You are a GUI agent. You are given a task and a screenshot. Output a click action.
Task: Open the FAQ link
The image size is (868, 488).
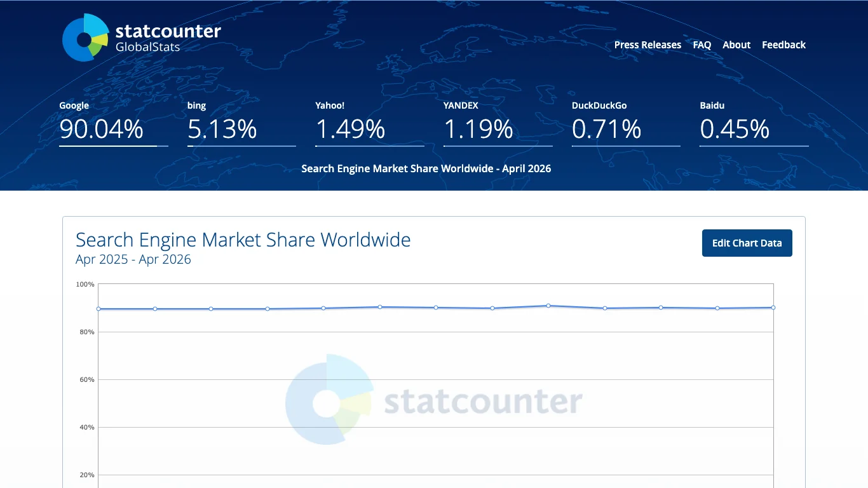click(x=702, y=44)
